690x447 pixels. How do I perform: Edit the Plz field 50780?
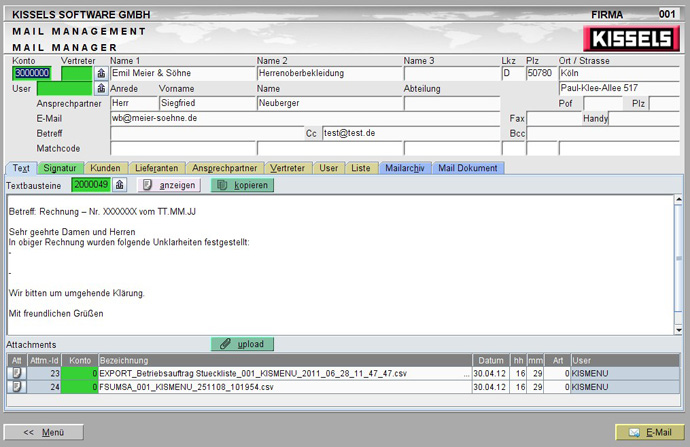click(541, 73)
